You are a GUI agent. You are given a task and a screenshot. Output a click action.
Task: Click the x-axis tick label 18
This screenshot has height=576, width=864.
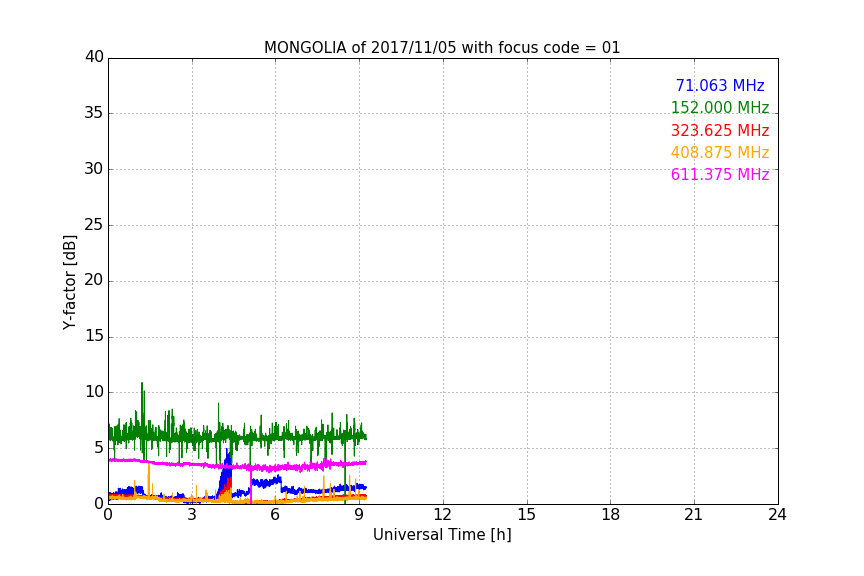click(x=610, y=515)
